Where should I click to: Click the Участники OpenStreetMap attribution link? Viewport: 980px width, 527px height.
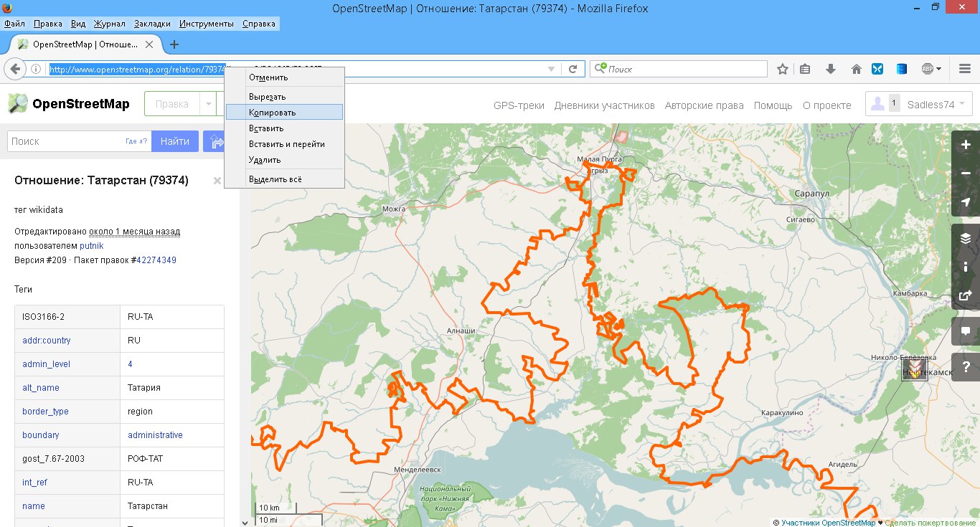pyautogui.click(x=828, y=523)
